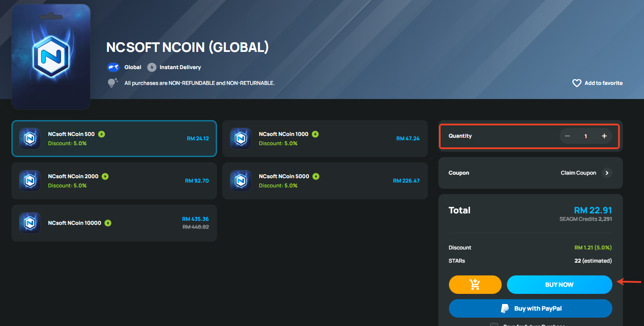Click the NCoin 1000 product icon
Viewport: 644px width, 326px height.
pyautogui.click(x=241, y=139)
